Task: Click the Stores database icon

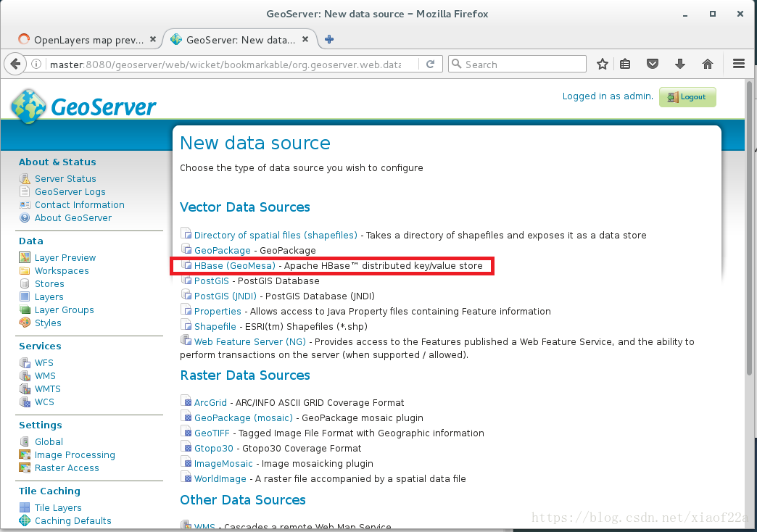Action: pos(25,284)
